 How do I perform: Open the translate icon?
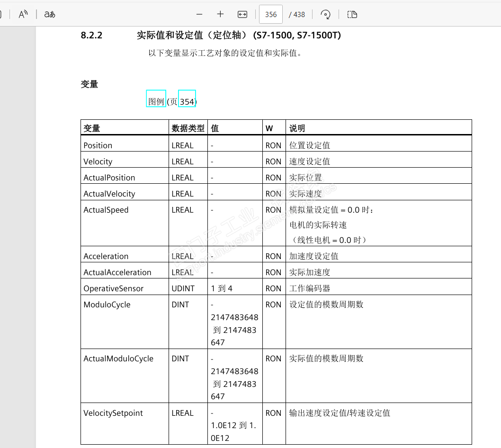pos(50,14)
